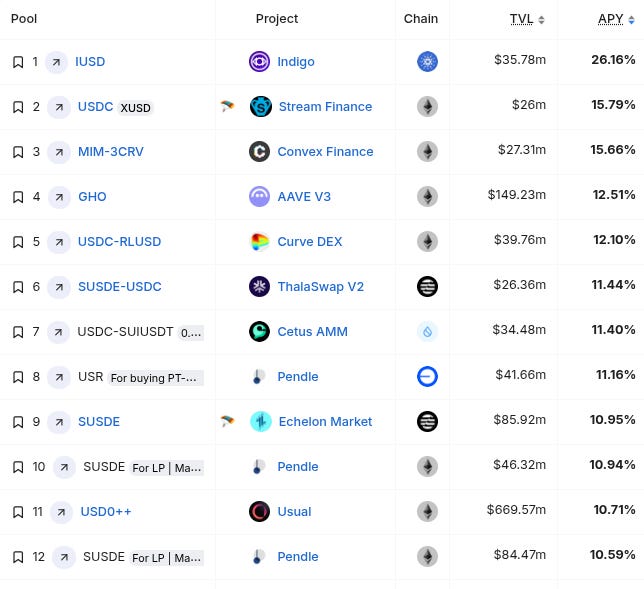Click the Cardano chain icon in IUSD row
This screenshot has width=644, height=589.
tap(428, 62)
